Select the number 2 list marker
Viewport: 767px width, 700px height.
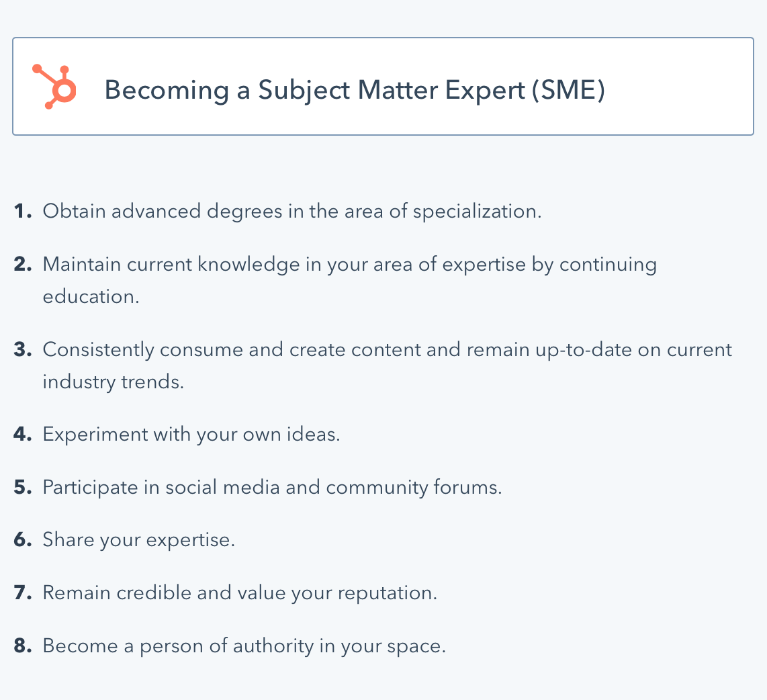(23, 264)
